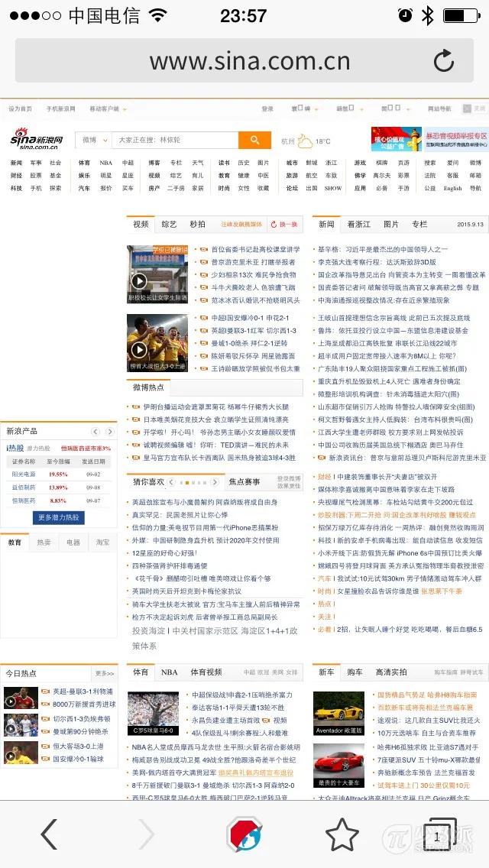
Task: Open headline 李克强大连考察行程
Action: [377, 262]
